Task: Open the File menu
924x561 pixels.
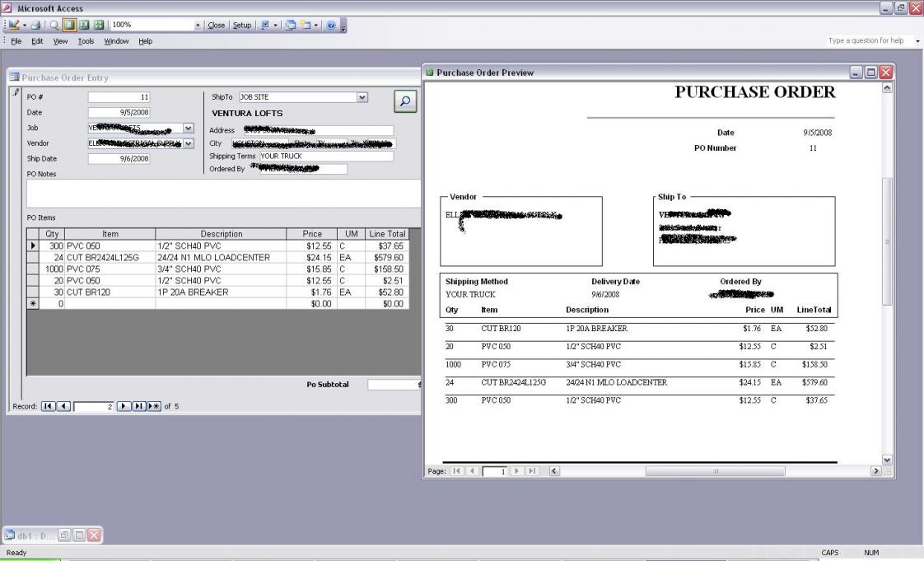Action: point(16,40)
